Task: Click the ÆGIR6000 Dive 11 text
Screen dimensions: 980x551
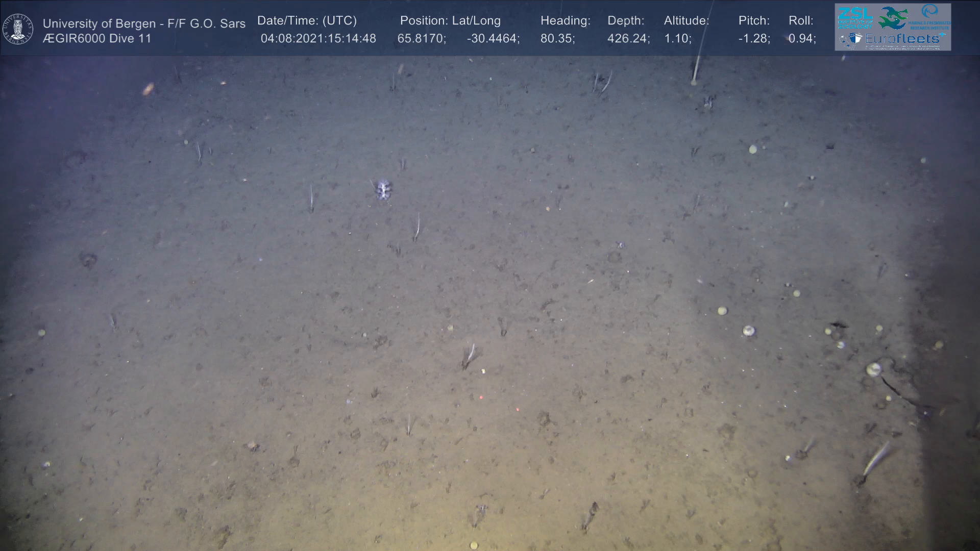Action: coord(97,39)
